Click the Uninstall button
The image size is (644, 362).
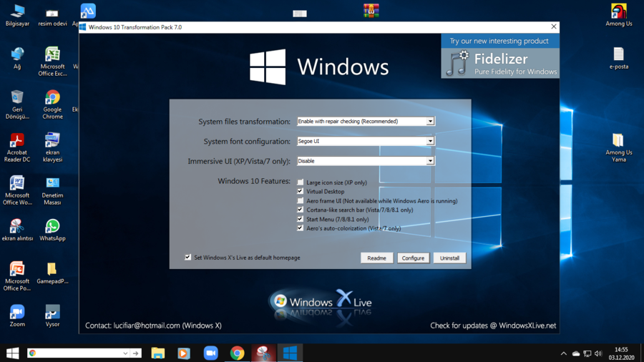[449, 258]
